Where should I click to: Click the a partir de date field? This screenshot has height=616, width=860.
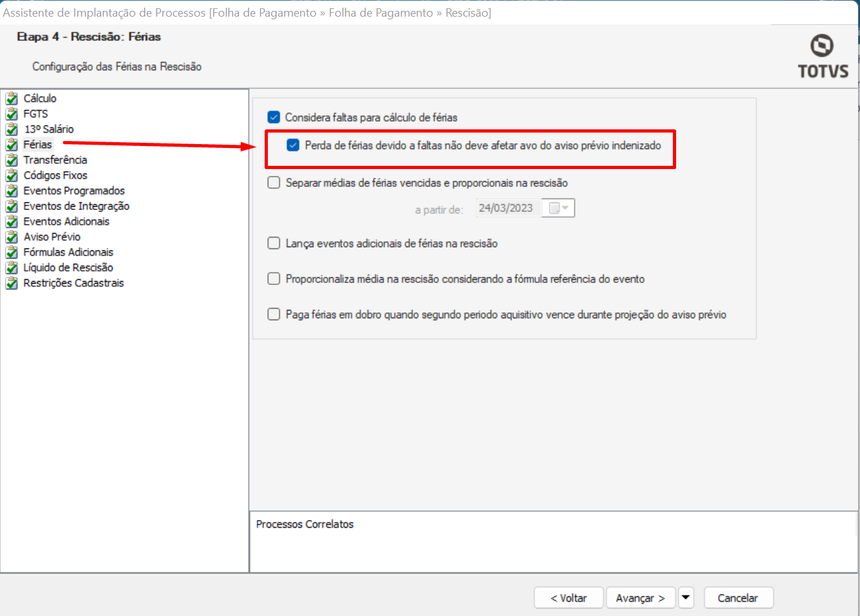coord(507,208)
